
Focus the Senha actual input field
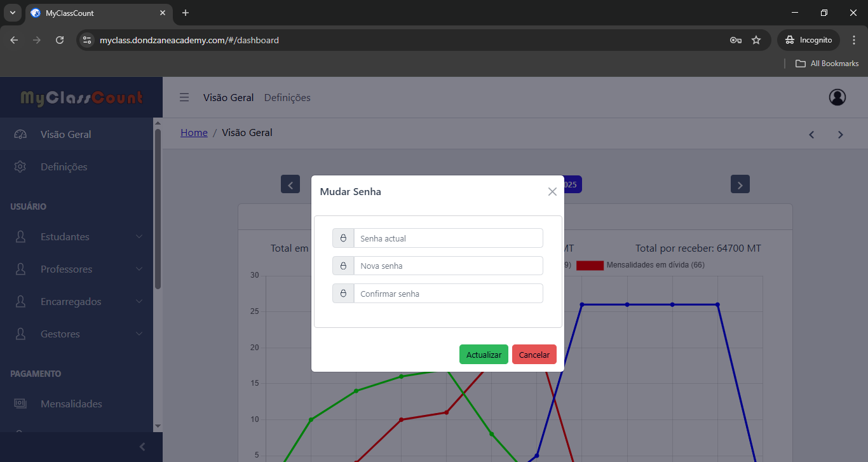tap(448, 238)
